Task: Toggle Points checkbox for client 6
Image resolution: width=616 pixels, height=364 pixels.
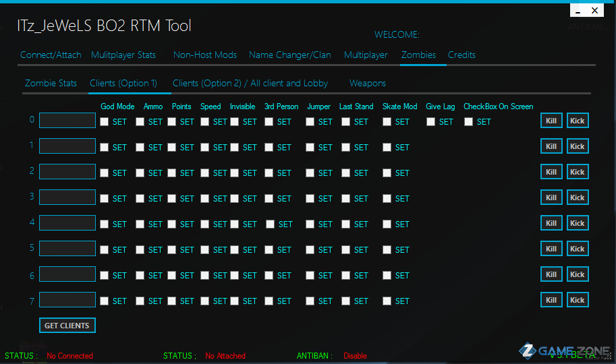Action: coord(171,275)
